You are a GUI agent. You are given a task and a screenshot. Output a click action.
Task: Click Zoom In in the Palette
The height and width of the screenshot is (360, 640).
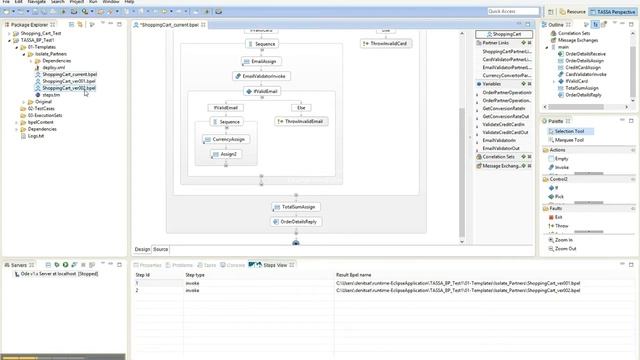(x=561, y=240)
